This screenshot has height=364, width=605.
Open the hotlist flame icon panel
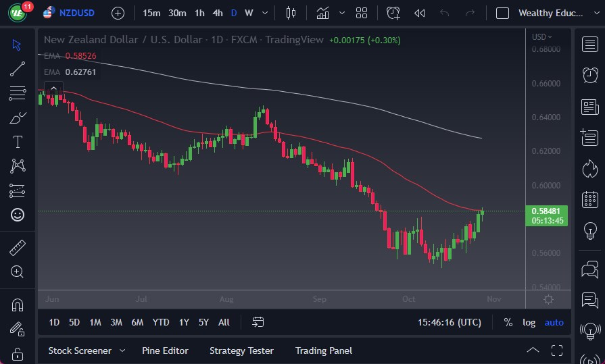pyautogui.click(x=589, y=168)
